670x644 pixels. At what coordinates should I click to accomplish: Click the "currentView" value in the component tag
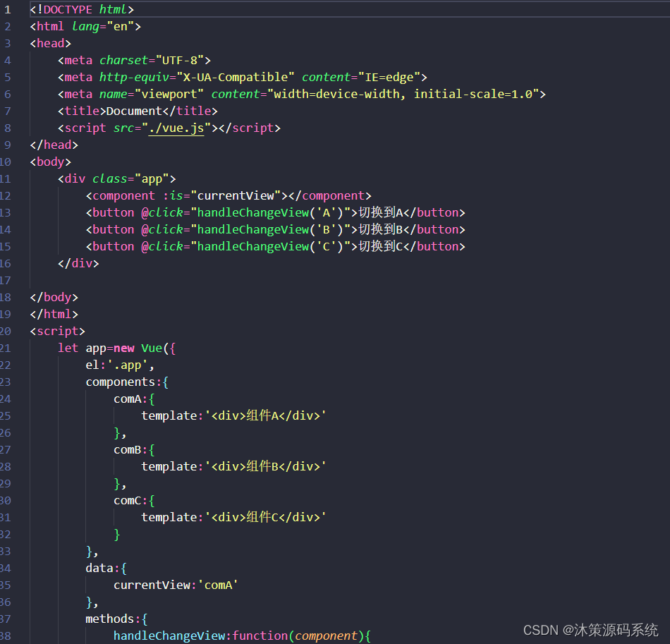tap(238, 195)
